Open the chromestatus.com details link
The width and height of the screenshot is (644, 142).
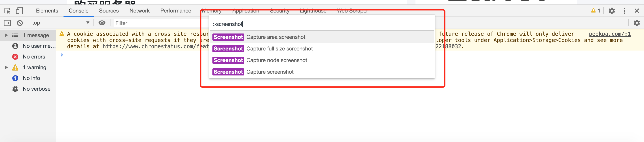pos(155,46)
